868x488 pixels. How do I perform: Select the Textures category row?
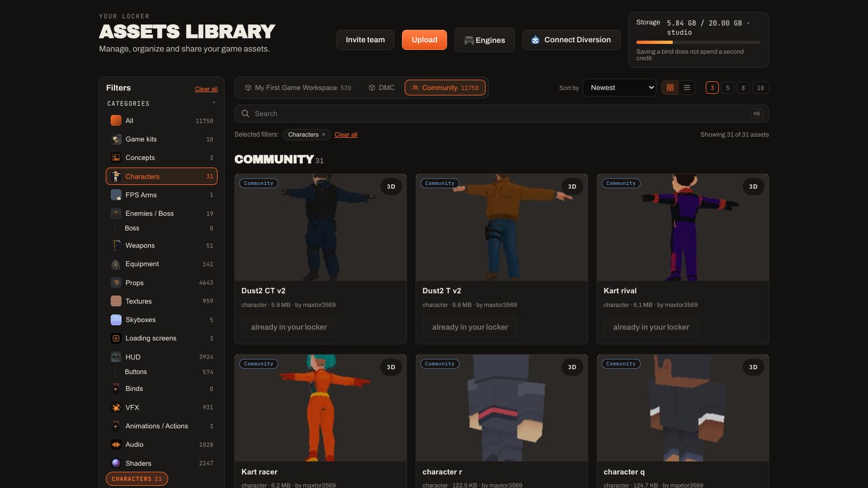point(162,301)
